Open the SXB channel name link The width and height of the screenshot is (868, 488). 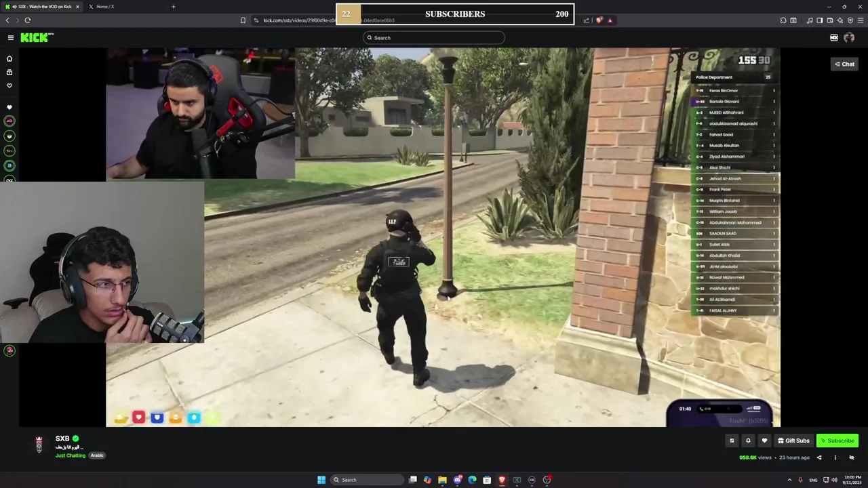point(62,439)
